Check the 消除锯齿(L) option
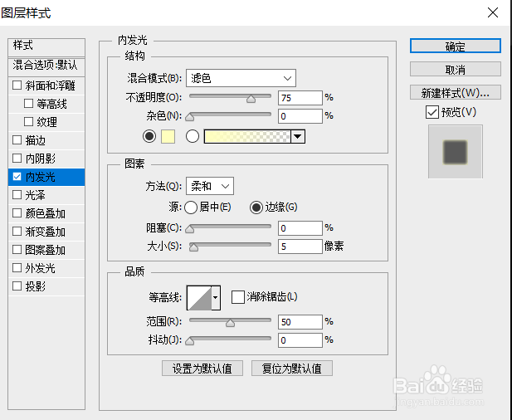 238,297
